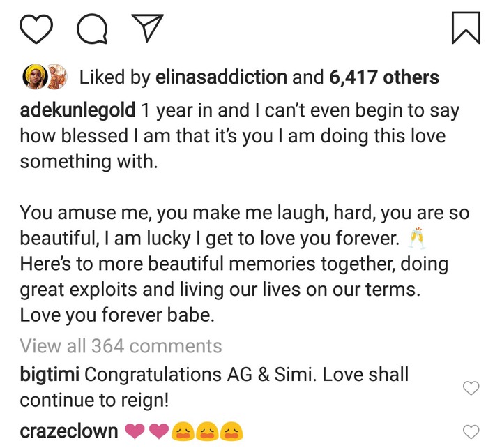Like bigtimi's comment with the small heart

click(471, 388)
